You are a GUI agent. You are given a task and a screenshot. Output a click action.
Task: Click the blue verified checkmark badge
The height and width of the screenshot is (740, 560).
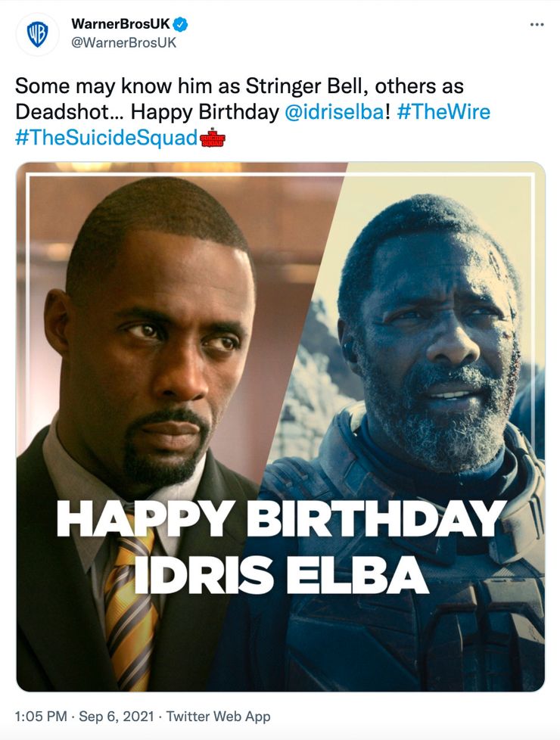(x=180, y=23)
